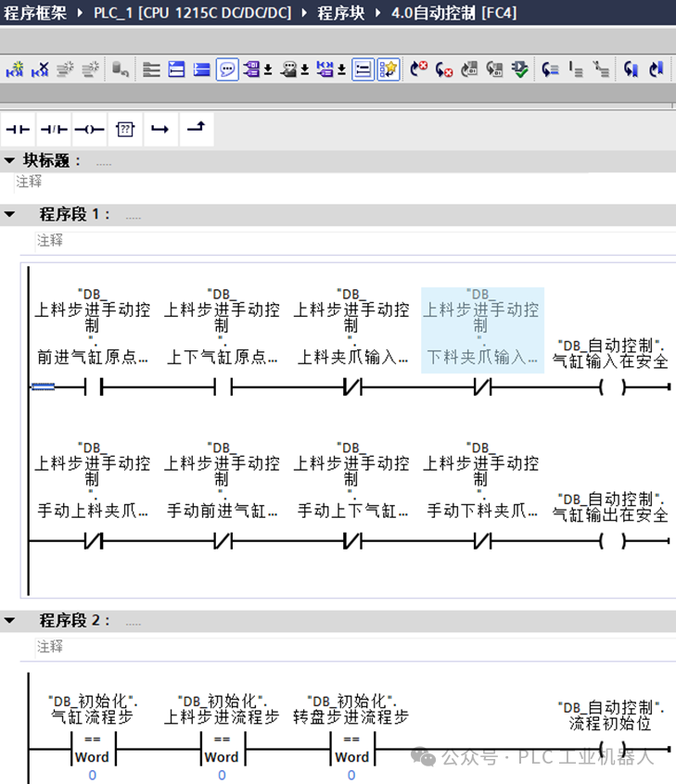The width and height of the screenshot is (676, 784).
Task: Click the absolute/symbolic operands tag icon
Action: point(251,69)
